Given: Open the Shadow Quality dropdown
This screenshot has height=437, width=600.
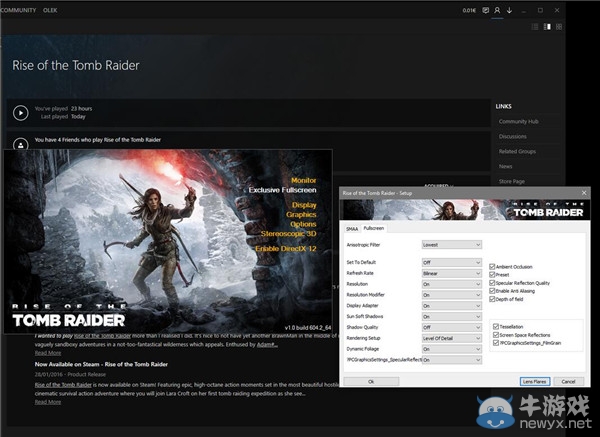Looking at the screenshot, I should (x=452, y=327).
